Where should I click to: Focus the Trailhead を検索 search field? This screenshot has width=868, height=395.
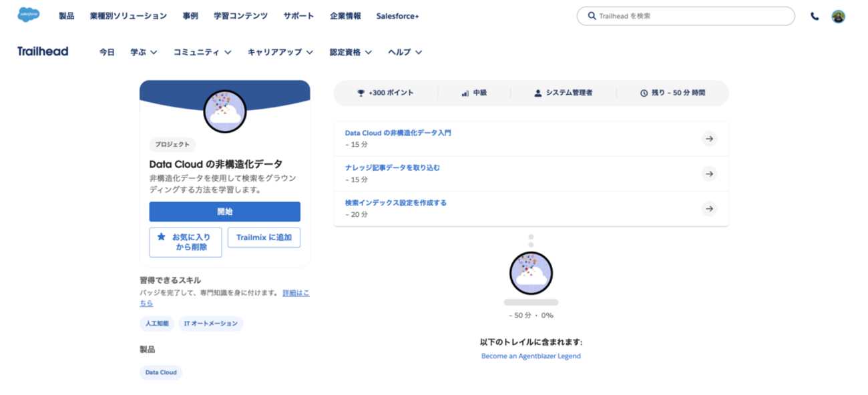686,16
